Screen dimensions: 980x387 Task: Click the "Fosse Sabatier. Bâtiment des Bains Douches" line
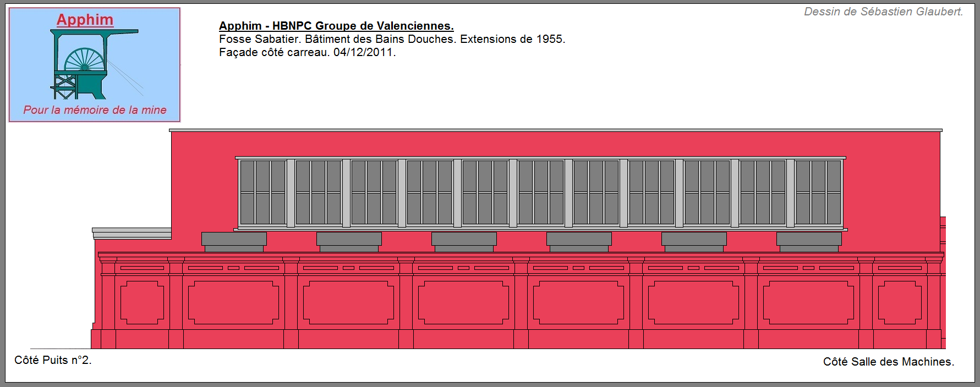pyautogui.click(x=392, y=39)
